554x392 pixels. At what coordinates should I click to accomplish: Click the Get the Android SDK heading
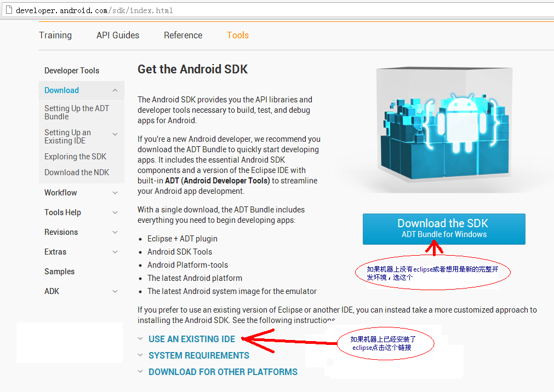click(x=192, y=69)
